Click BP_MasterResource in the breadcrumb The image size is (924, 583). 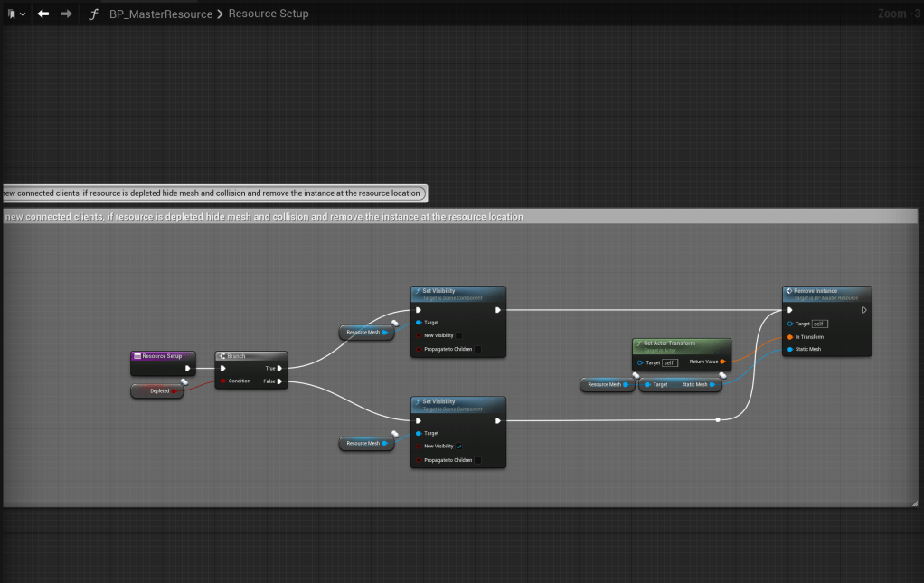pyautogui.click(x=161, y=14)
